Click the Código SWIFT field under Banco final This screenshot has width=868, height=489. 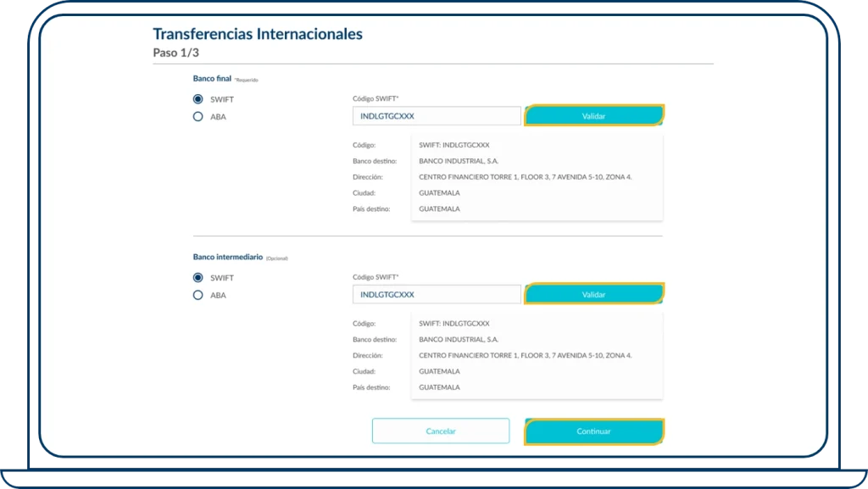(436, 115)
